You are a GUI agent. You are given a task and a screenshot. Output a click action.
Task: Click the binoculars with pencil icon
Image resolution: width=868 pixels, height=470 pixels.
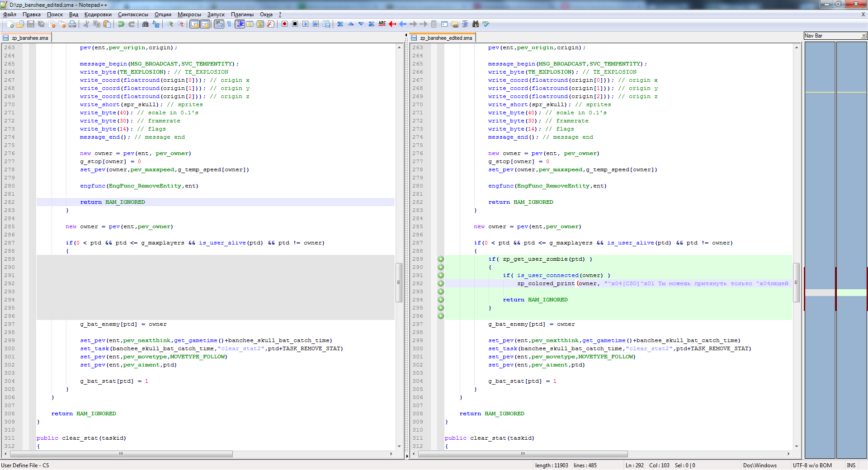click(x=475, y=24)
